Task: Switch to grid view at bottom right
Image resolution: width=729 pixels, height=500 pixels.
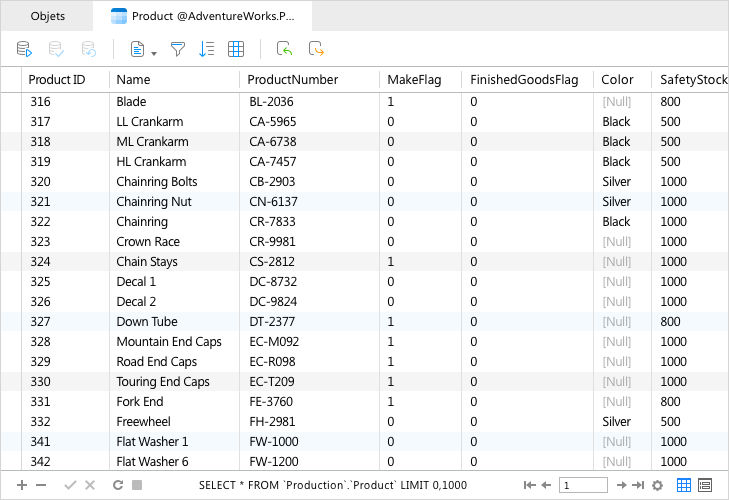Action: (x=684, y=485)
